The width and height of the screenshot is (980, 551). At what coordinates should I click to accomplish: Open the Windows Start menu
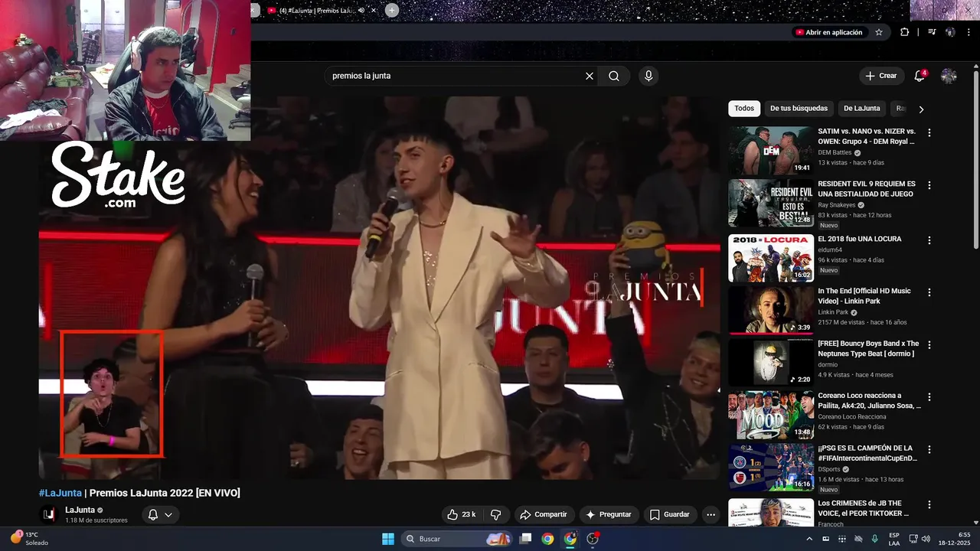388,539
